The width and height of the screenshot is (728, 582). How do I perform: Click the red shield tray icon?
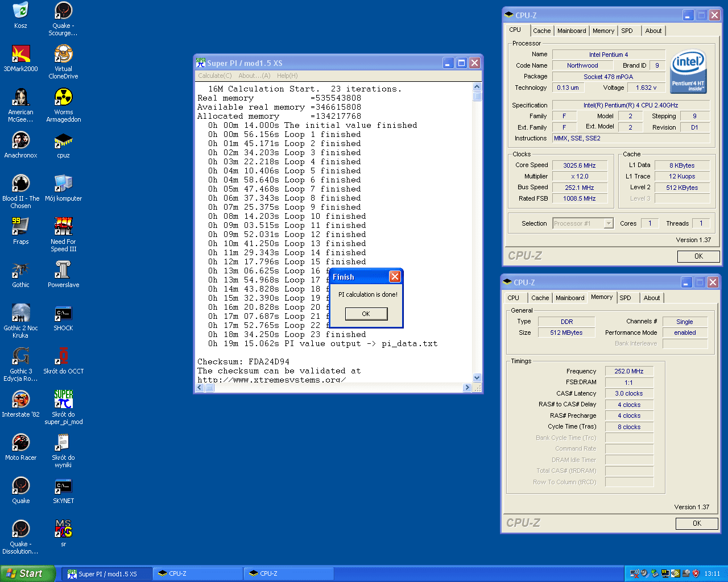click(696, 573)
